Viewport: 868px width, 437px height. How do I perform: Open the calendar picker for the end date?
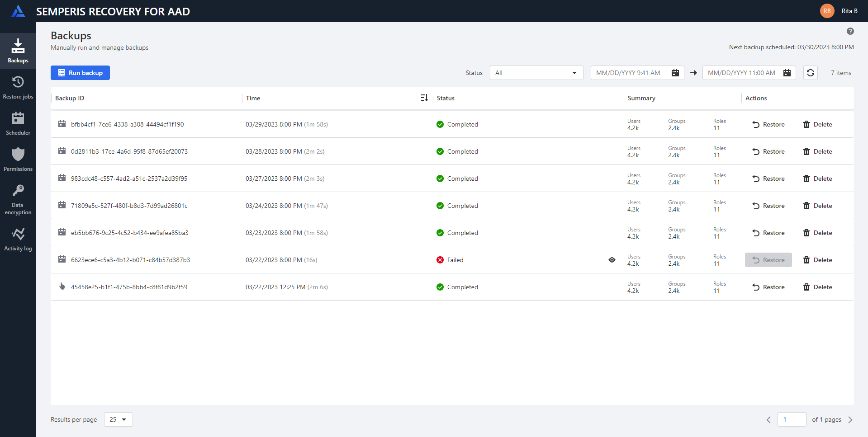pos(787,72)
